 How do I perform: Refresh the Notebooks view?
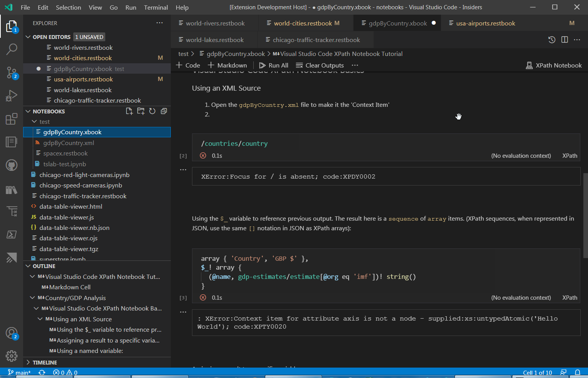(x=152, y=111)
